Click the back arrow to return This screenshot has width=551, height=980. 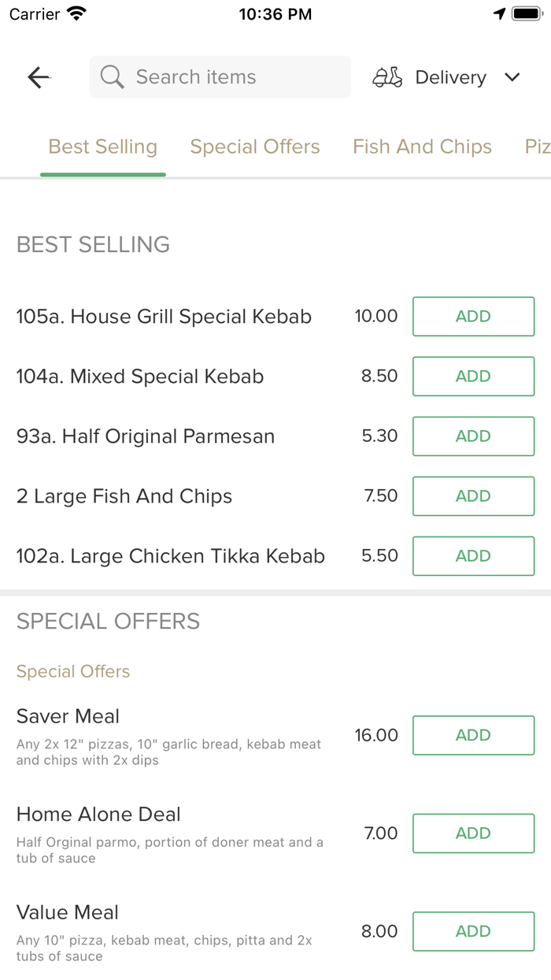[x=38, y=76]
